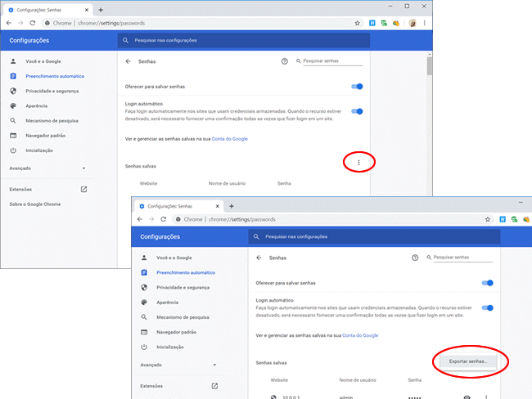Click the Pesquisar senhas field in the lower window
The image size is (532, 399).
[x=463, y=258]
